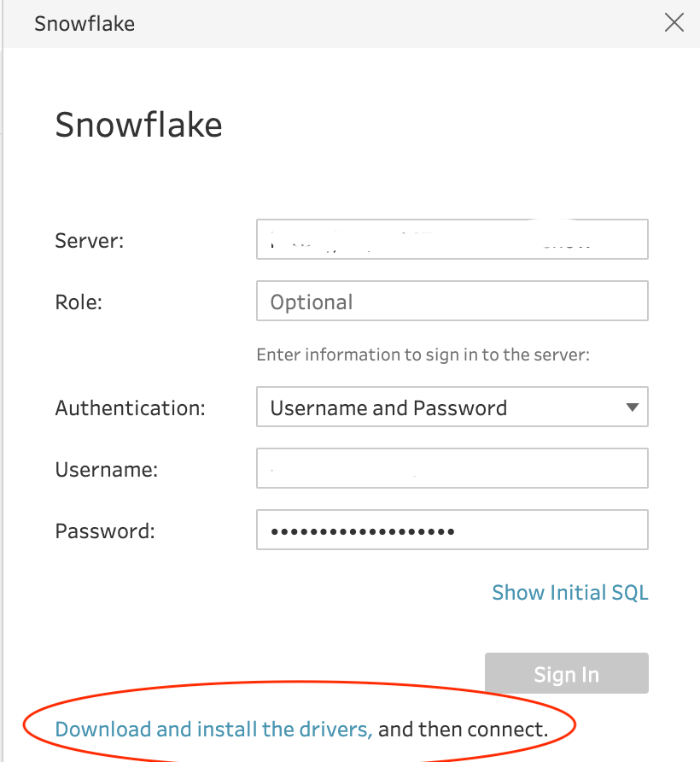Screen dimensions: 700x762
Task: Open the Show Initial SQL link
Action: 570,593
